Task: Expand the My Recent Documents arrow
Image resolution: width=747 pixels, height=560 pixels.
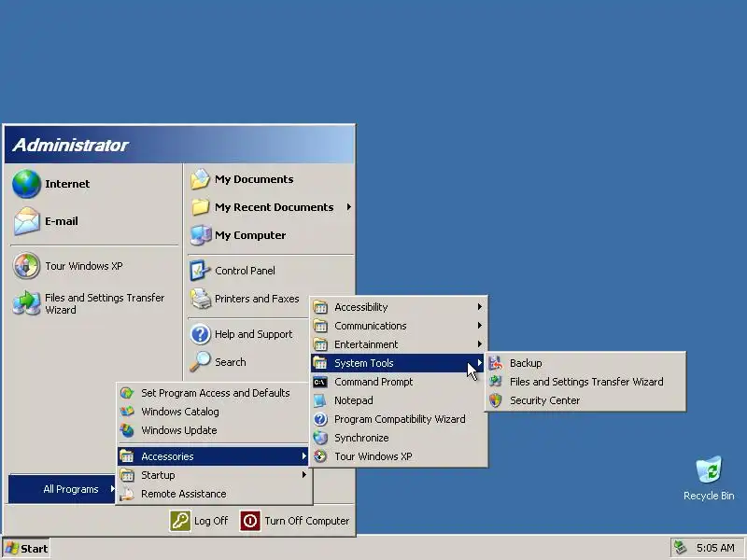Action: 349,207
